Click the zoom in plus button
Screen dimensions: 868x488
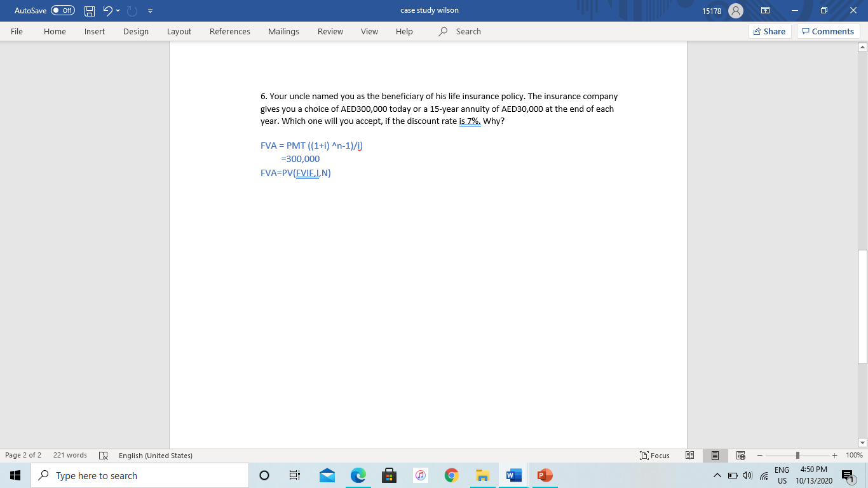click(835, 455)
